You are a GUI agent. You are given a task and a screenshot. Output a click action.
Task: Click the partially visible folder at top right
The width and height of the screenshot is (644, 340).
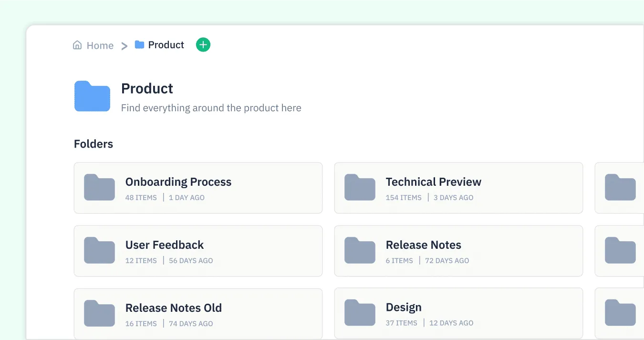[621, 188]
